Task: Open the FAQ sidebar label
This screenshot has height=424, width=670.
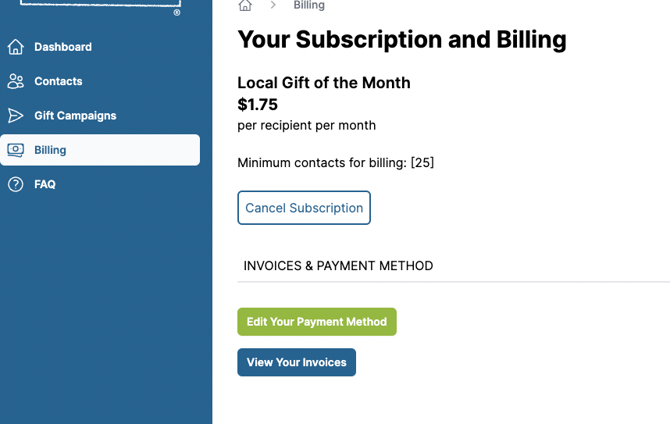Action: click(45, 184)
